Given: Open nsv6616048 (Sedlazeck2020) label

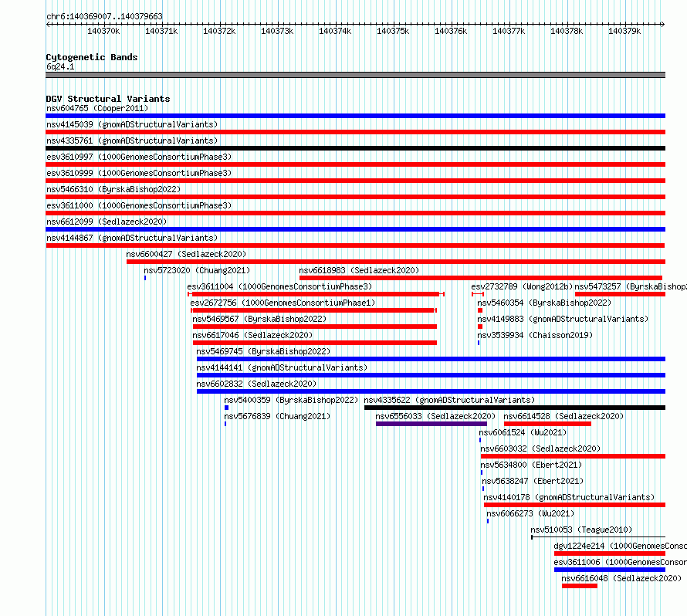Looking at the screenshot, I should point(621,578).
